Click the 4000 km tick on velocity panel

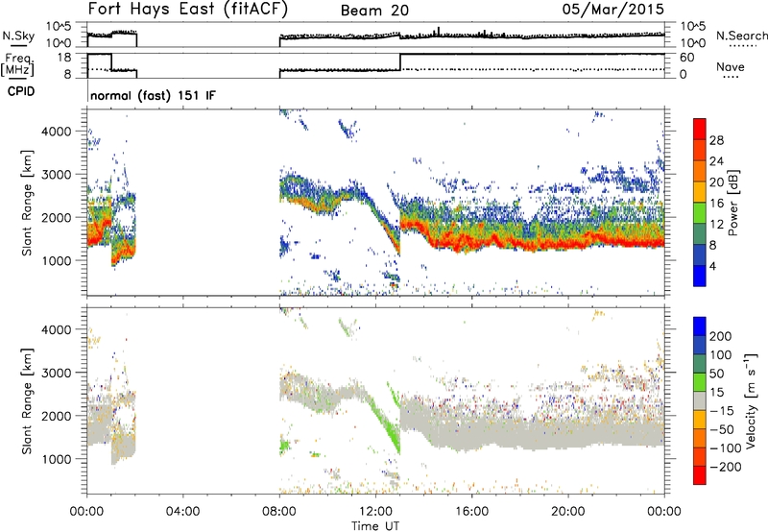pos(57,329)
